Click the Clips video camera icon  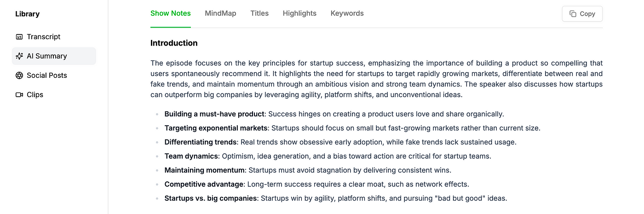point(19,95)
